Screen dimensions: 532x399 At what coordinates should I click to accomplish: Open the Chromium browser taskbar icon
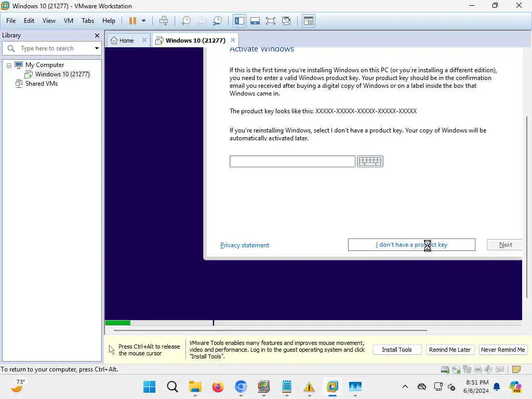click(241, 387)
